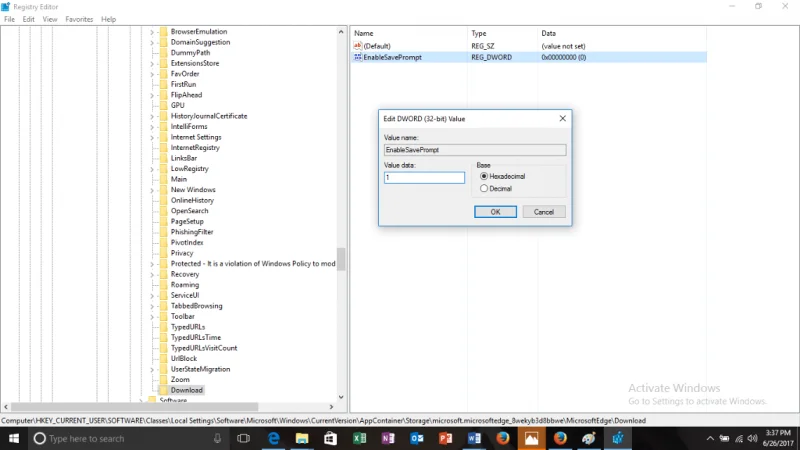Open the Edit menu
Viewport: 800px width, 450px height.
coord(29,19)
